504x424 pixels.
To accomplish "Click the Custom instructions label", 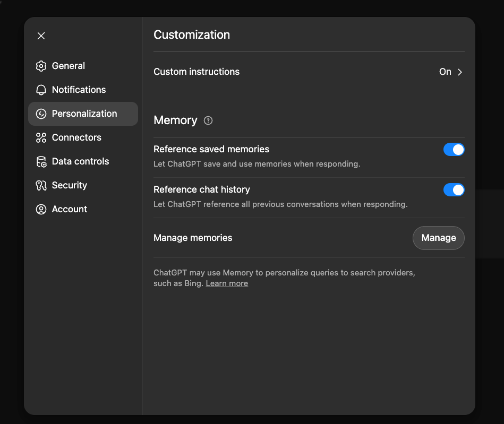I will (x=197, y=72).
